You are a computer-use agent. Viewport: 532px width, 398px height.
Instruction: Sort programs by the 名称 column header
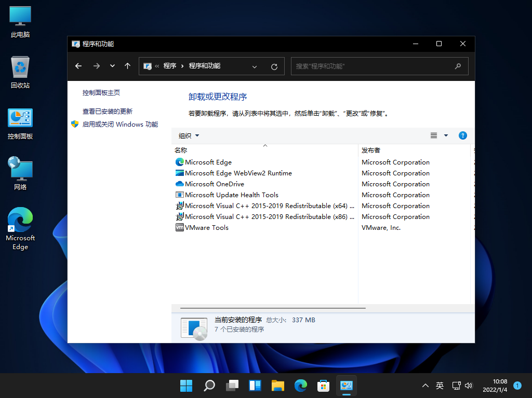coord(180,150)
